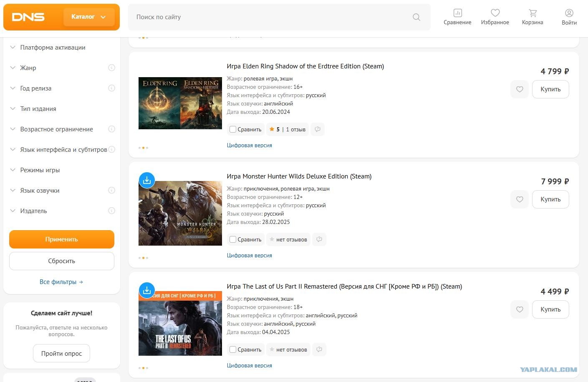588x382 pixels.
Task: Open The Last of Us Part II title link
Action: coord(344,286)
